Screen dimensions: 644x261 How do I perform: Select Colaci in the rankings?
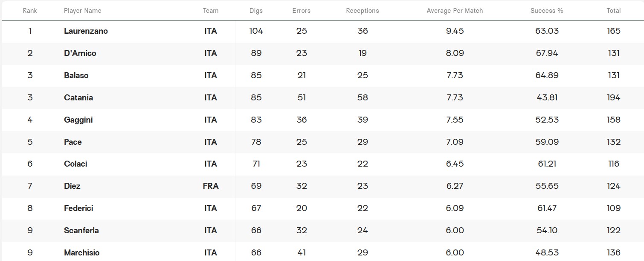(75, 164)
